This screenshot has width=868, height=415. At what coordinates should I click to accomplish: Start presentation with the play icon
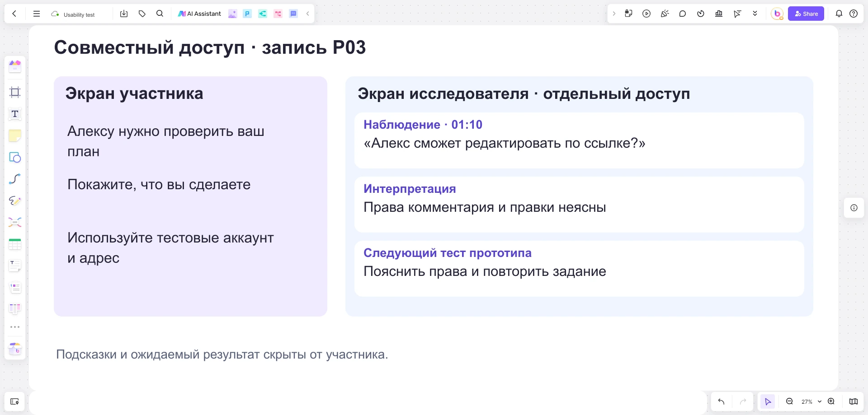tap(646, 14)
